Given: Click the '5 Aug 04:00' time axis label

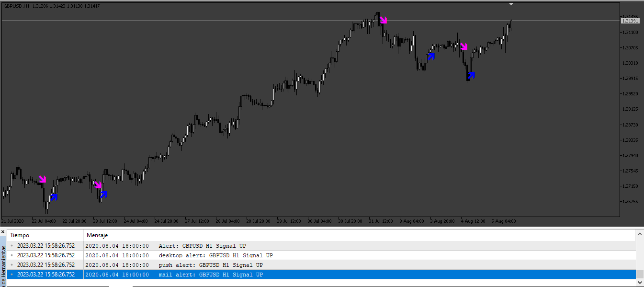Looking at the screenshot, I should 503,221.
